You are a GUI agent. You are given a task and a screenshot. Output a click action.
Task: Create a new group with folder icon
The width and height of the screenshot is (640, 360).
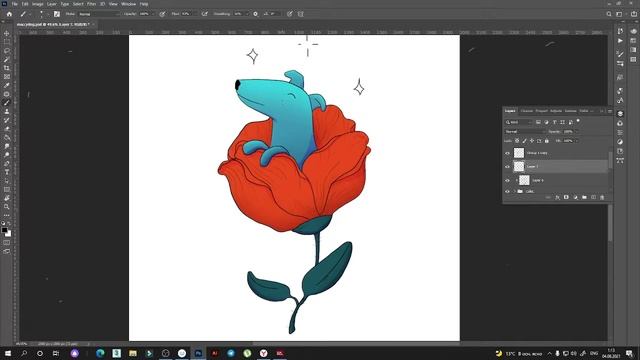tap(584, 198)
